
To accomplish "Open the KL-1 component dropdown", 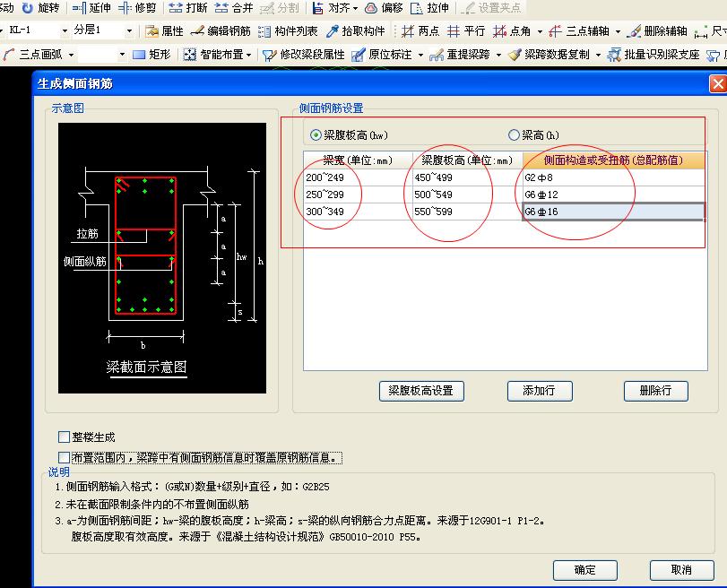I will 65,31.
